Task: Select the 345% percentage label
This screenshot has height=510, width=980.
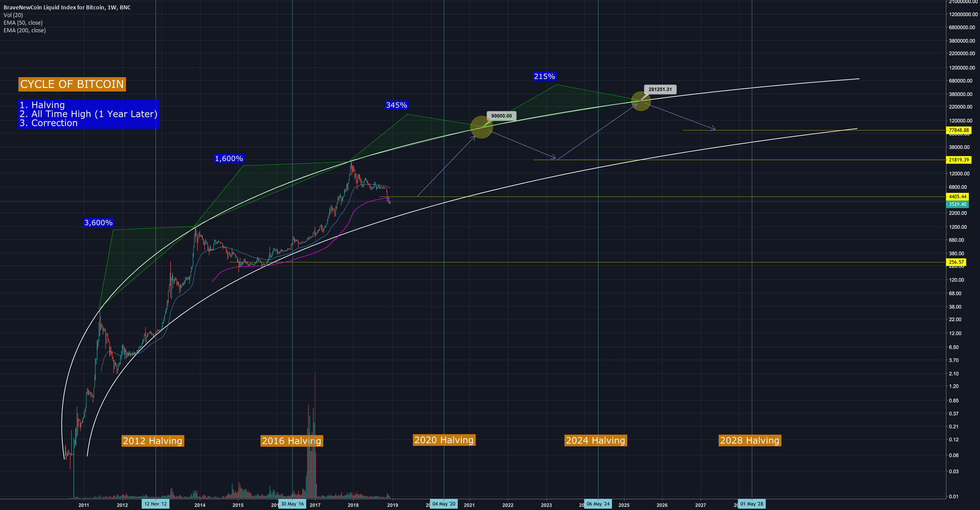Action: [x=396, y=105]
